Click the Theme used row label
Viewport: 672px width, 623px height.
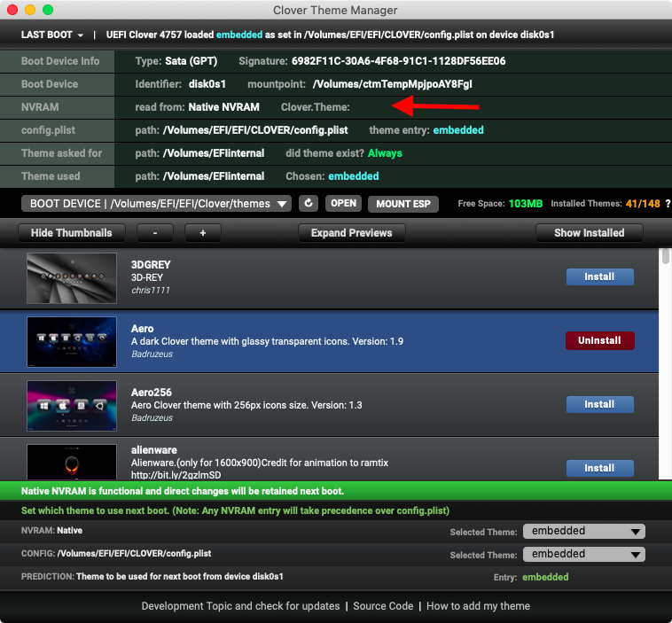[x=51, y=176]
